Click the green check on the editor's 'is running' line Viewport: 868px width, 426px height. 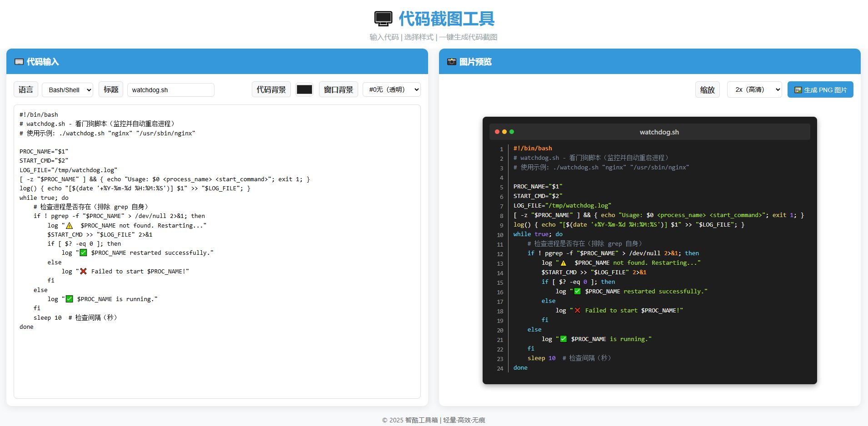click(x=70, y=299)
